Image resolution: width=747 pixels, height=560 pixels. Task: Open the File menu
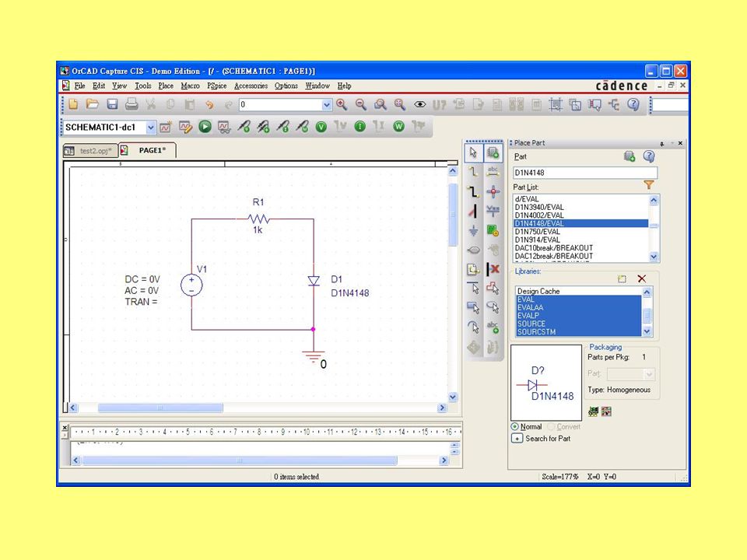(80, 86)
